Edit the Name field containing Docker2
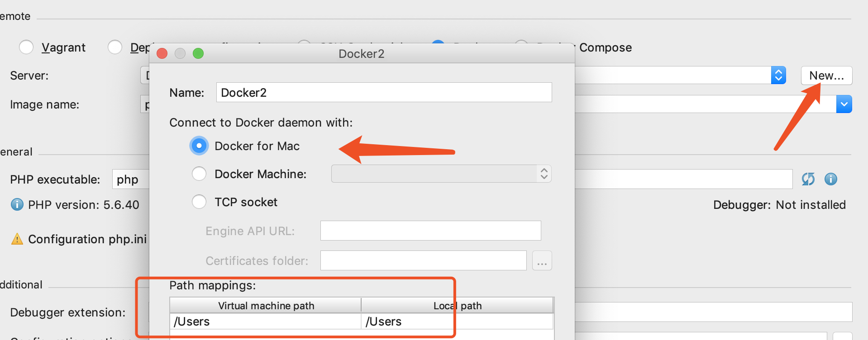Viewport: 868px width, 340px height. 384,92
